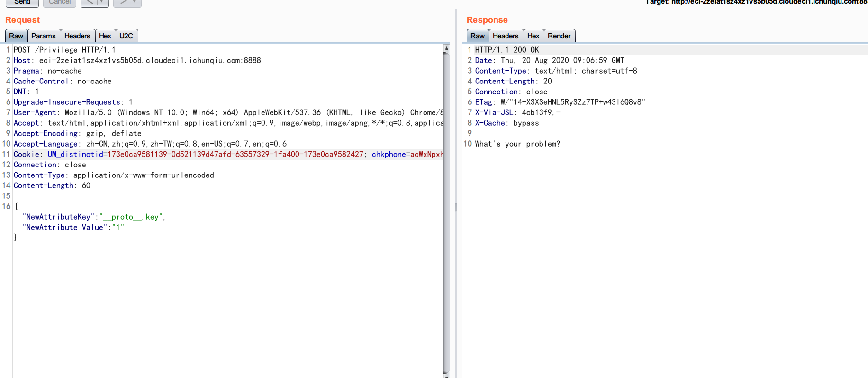Image resolution: width=868 pixels, height=378 pixels.
Task: Open the Response Render tab
Action: tap(559, 36)
